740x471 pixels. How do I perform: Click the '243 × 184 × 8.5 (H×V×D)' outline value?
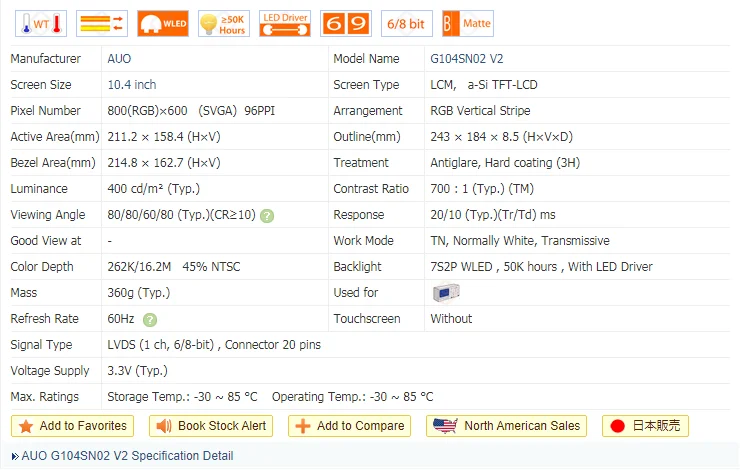(502, 137)
